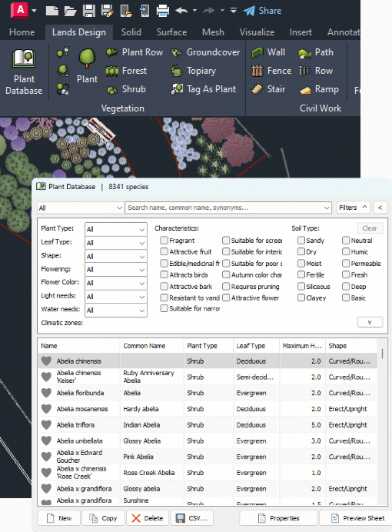Open the Shape filter dropdown
This screenshot has width=392, height=532.
(x=116, y=257)
